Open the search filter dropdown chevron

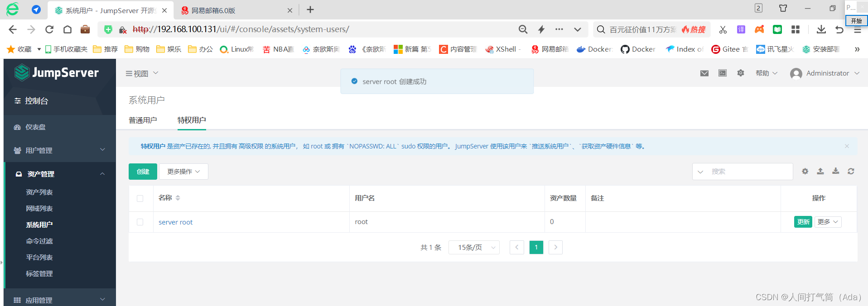[x=700, y=172]
